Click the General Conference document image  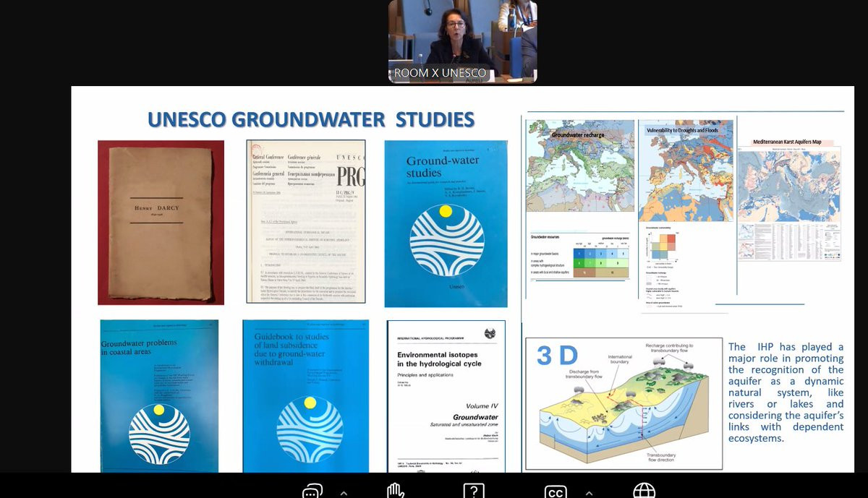click(x=306, y=221)
